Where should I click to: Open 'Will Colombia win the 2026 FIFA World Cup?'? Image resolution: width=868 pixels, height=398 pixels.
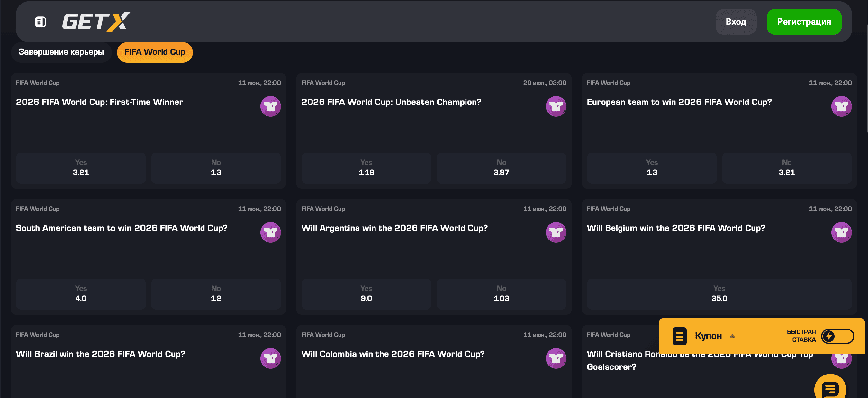pyautogui.click(x=393, y=354)
